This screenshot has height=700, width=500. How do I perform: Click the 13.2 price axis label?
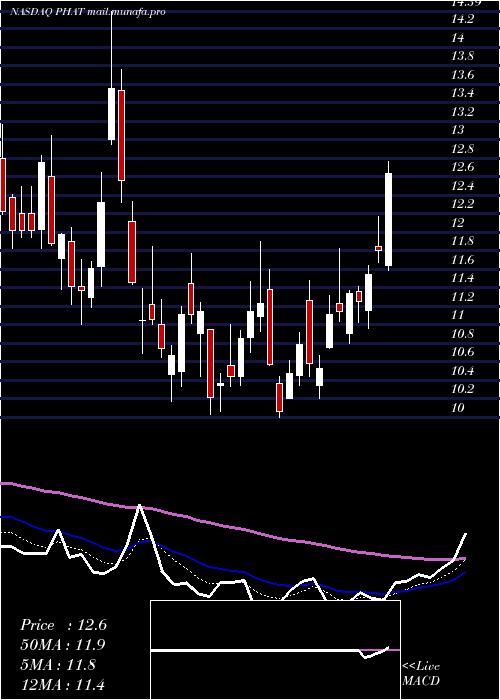462,112
